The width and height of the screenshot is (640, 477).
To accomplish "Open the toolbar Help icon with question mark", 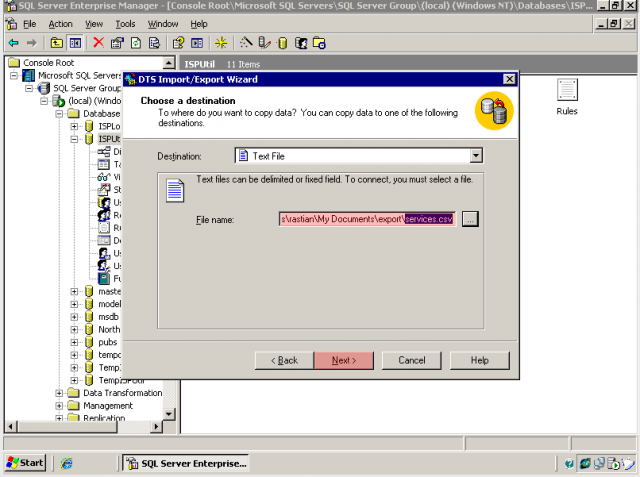I will coord(178,43).
